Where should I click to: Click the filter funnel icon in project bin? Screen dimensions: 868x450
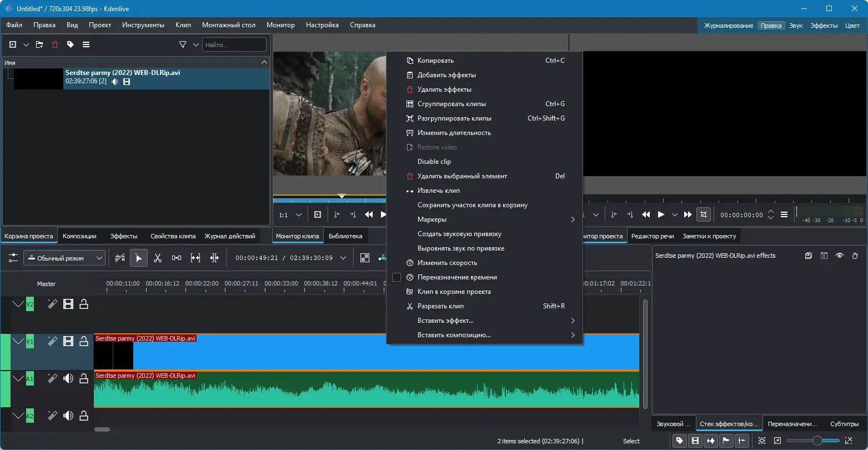point(183,44)
